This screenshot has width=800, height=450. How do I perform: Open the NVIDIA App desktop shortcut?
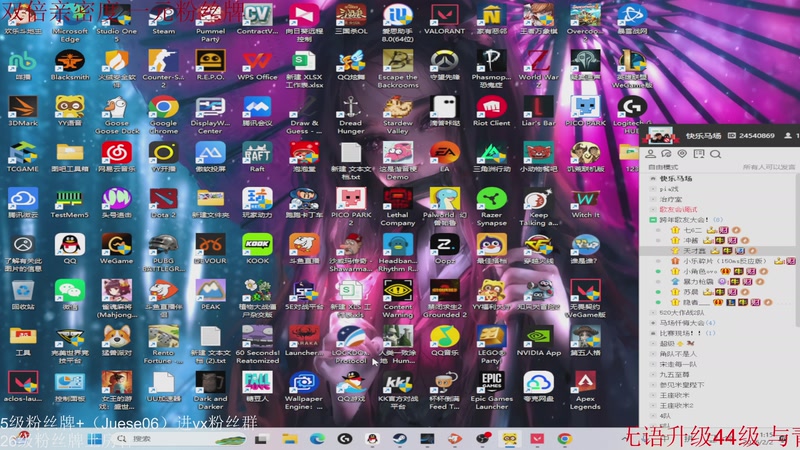point(538,341)
